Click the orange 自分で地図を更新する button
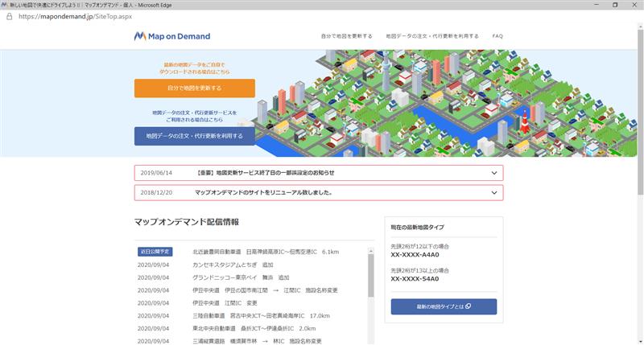 (x=195, y=88)
